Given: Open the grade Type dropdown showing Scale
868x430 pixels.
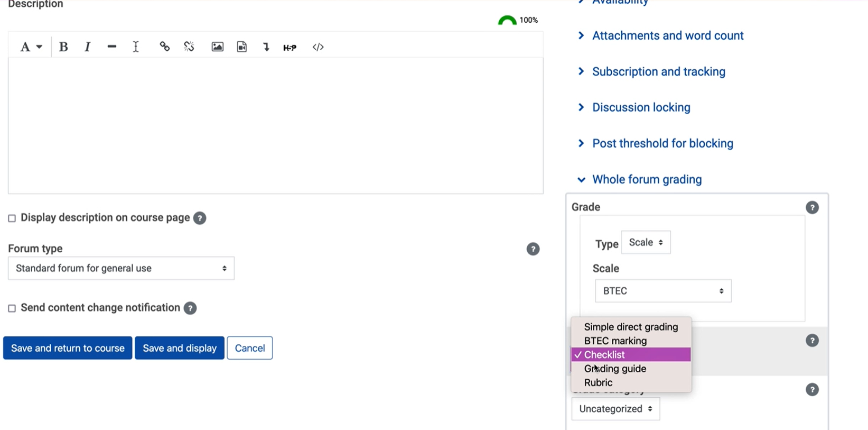Looking at the screenshot, I should [x=646, y=242].
